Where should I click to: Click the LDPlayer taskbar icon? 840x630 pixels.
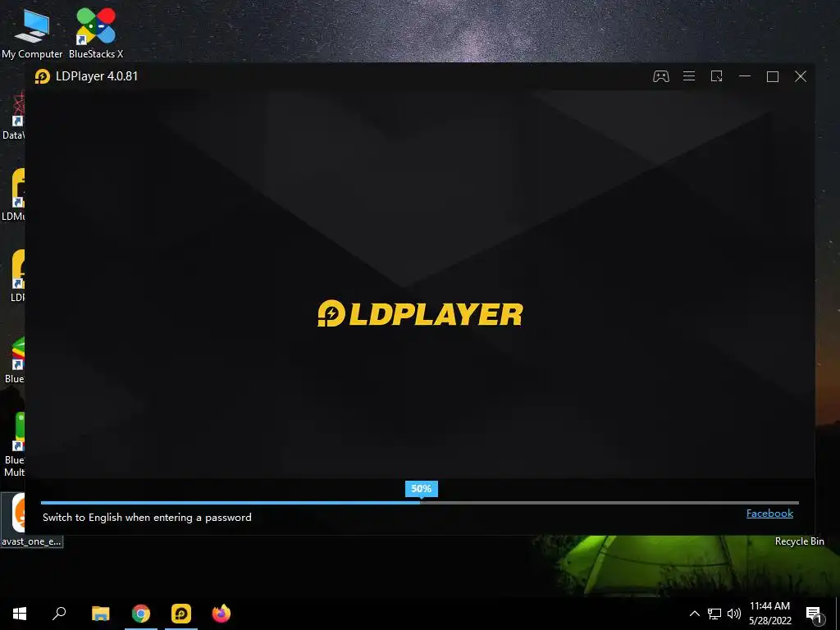click(x=181, y=614)
